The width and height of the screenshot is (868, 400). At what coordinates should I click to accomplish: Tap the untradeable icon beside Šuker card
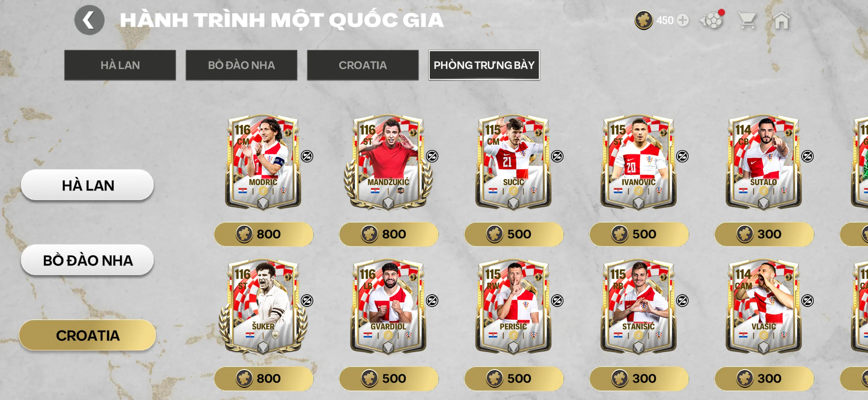coord(307,301)
